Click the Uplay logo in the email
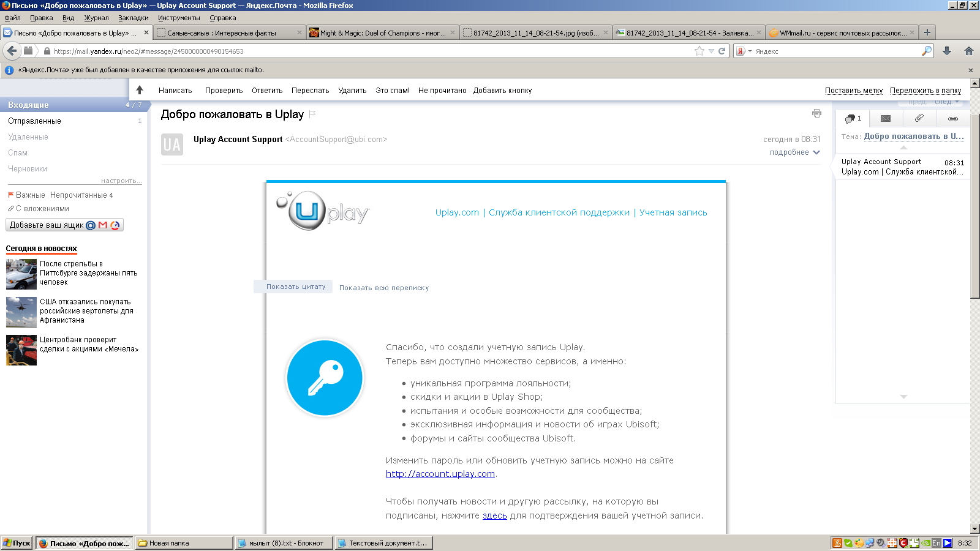 [x=322, y=211]
